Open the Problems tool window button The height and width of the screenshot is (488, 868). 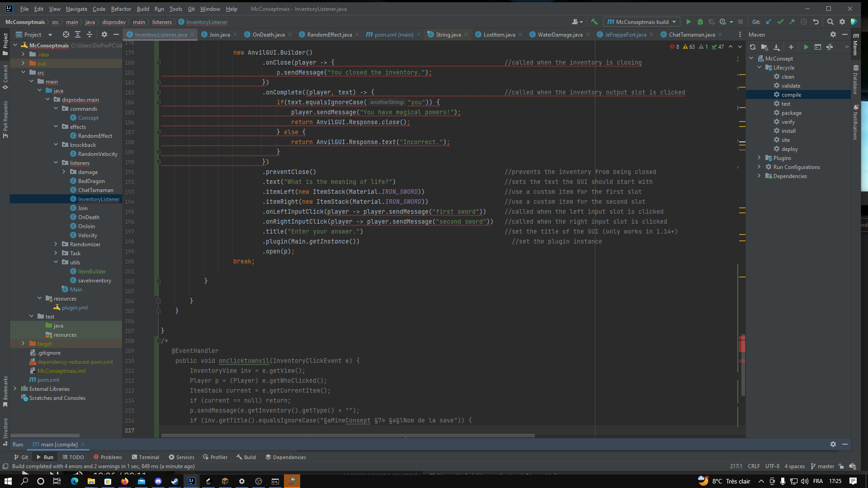[108, 457]
